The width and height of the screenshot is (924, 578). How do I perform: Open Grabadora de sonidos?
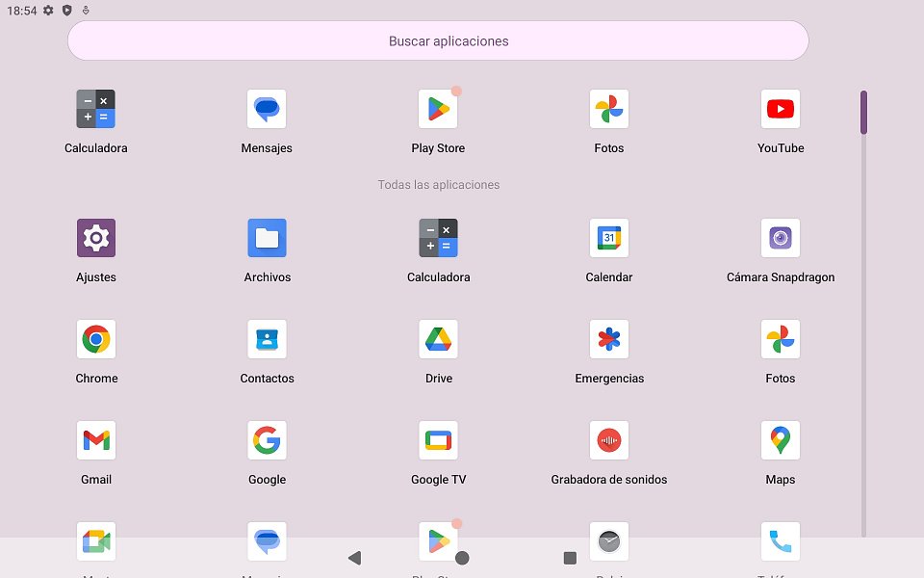coord(608,440)
